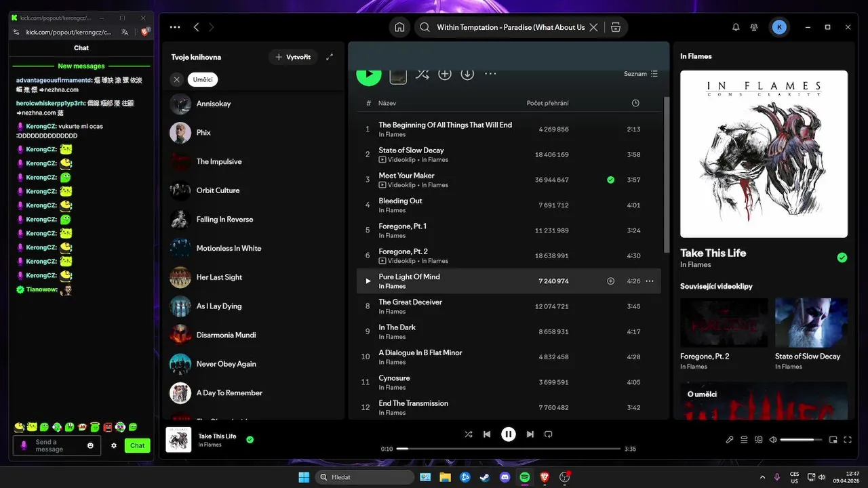
Task: Add the album to library
Action: pyautogui.click(x=445, y=74)
